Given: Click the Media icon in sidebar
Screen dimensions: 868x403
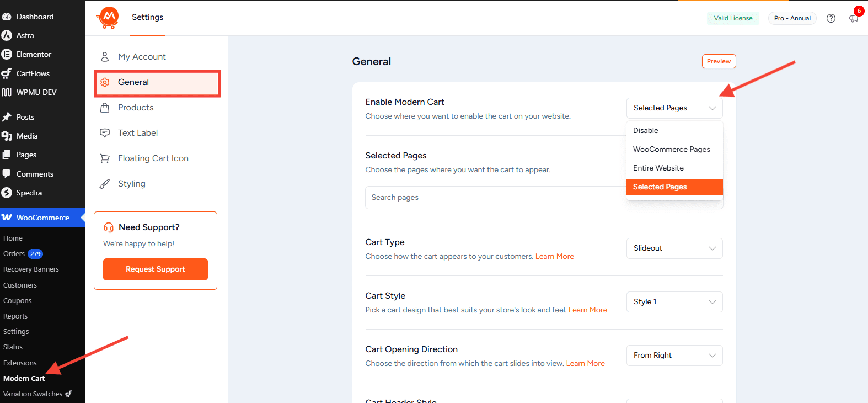Looking at the screenshot, I should (7, 136).
